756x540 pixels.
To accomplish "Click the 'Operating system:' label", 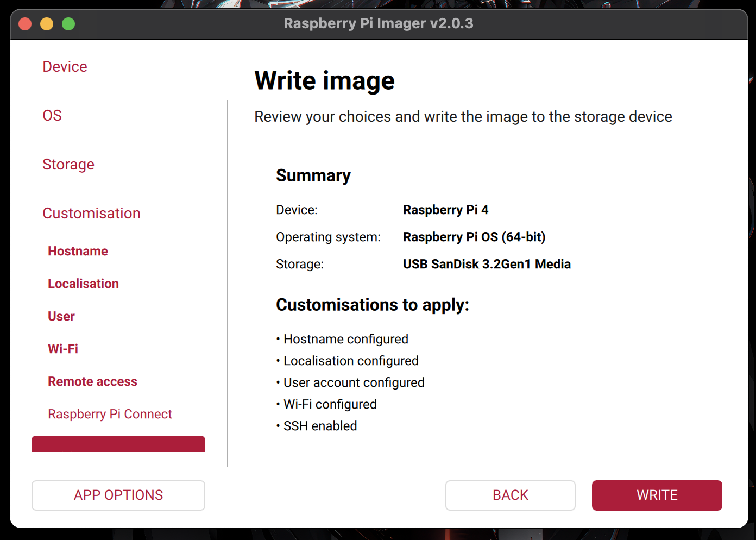I will [x=328, y=237].
